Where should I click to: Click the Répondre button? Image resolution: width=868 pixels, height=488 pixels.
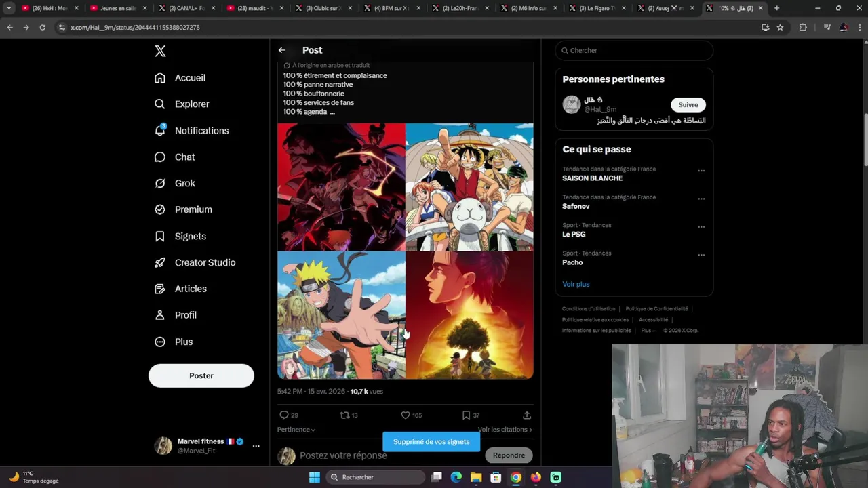pyautogui.click(x=509, y=455)
